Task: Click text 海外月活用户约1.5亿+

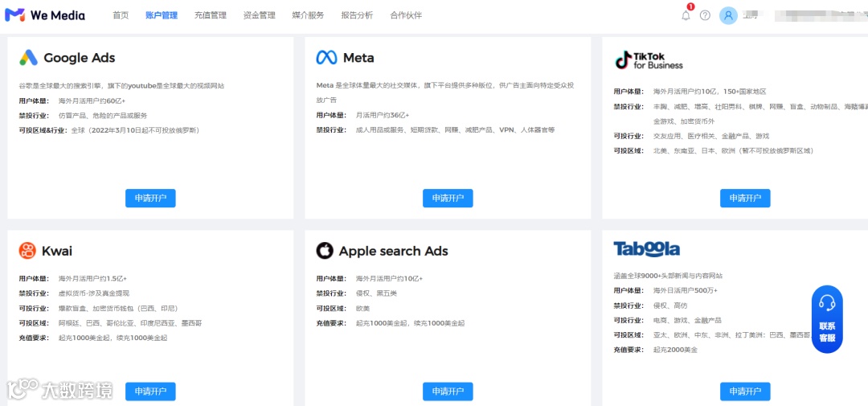Action: [92, 279]
